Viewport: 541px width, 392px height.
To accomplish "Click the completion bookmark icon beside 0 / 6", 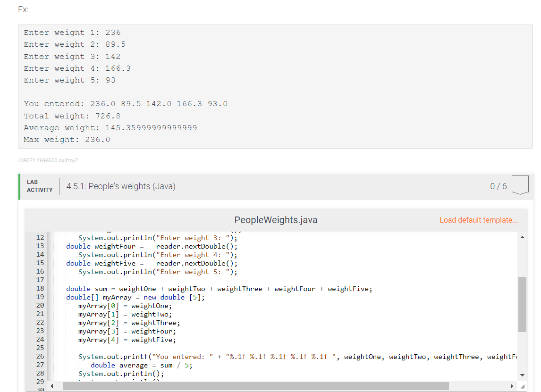I will point(520,185).
